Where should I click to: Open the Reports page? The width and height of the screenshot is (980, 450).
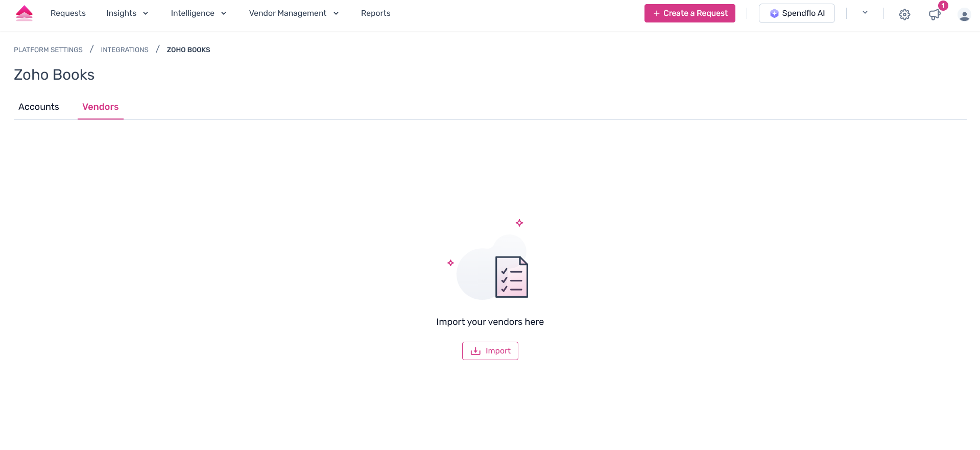pyautogui.click(x=375, y=13)
